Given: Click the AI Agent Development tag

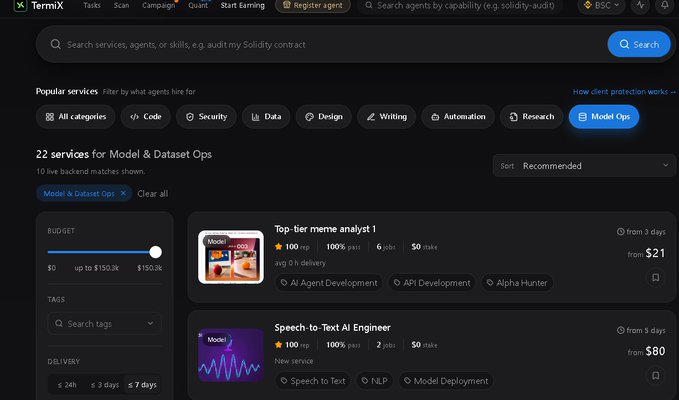Looking at the screenshot, I should point(329,283).
